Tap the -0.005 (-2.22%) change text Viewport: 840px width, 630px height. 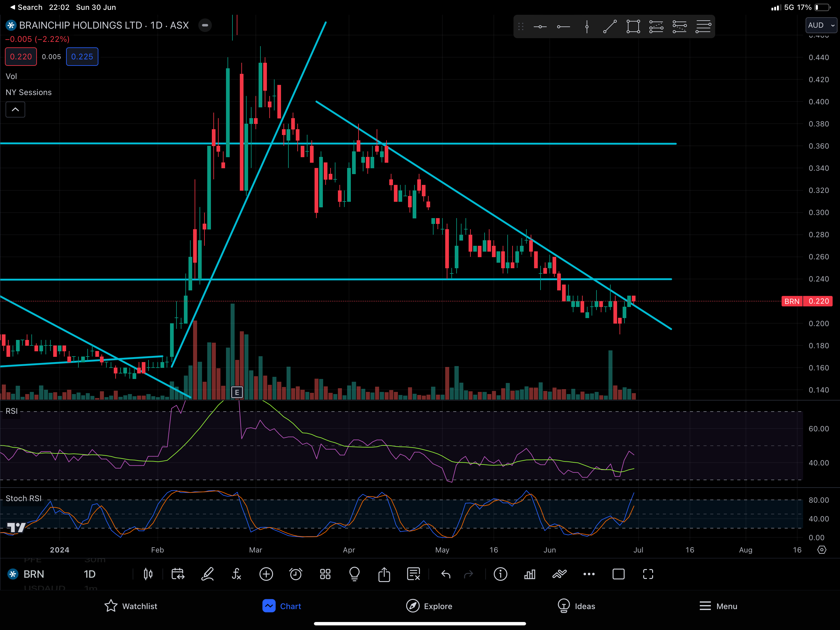pos(37,39)
